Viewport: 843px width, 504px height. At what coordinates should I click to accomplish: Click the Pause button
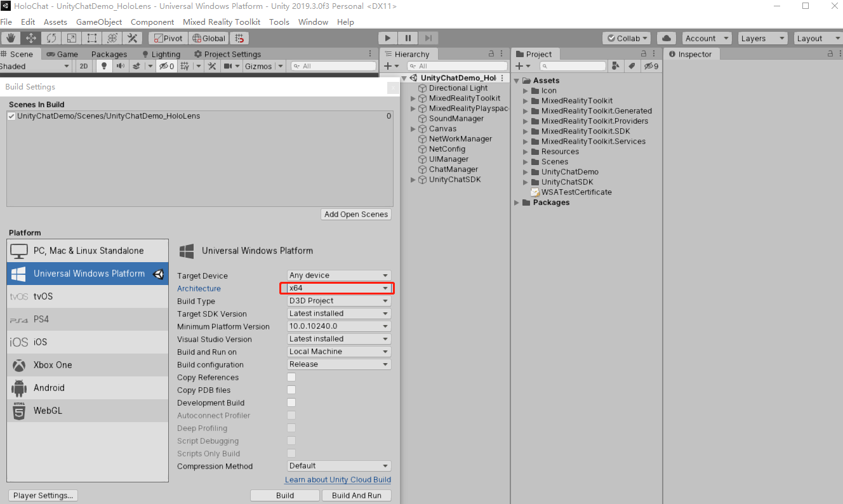pyautogui.click(x=408, y=39)
